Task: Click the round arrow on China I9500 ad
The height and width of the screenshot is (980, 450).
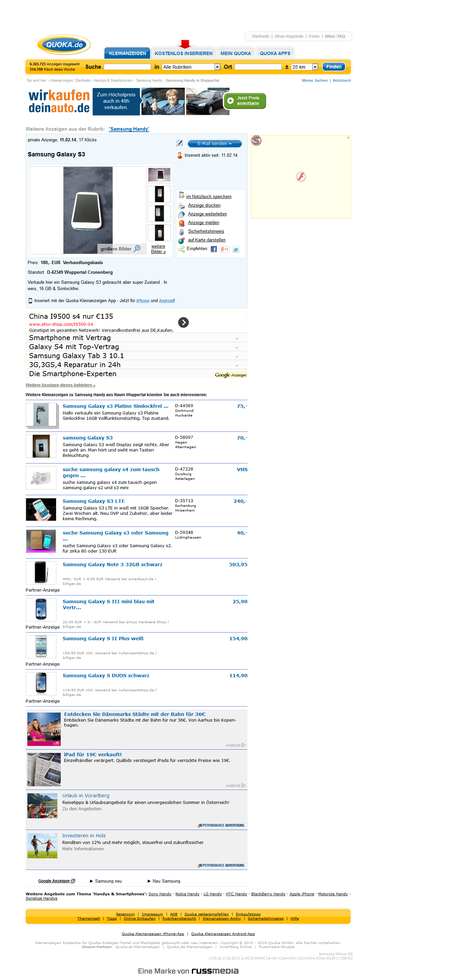Action: tap(183, 322)
